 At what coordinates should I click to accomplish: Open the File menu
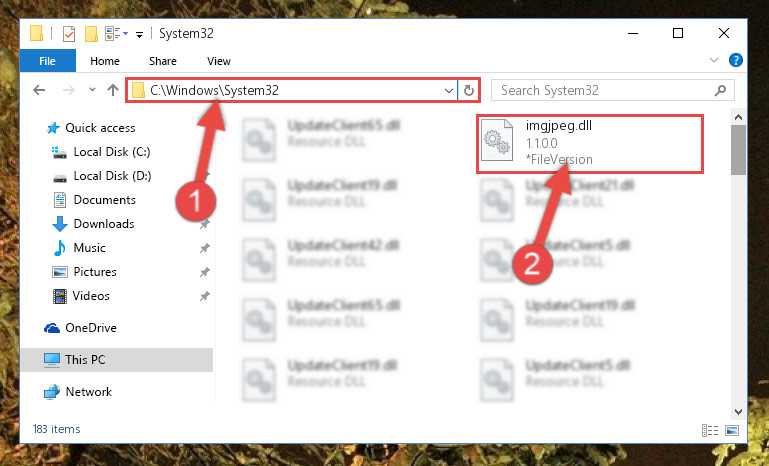click(x=48, y=61)
